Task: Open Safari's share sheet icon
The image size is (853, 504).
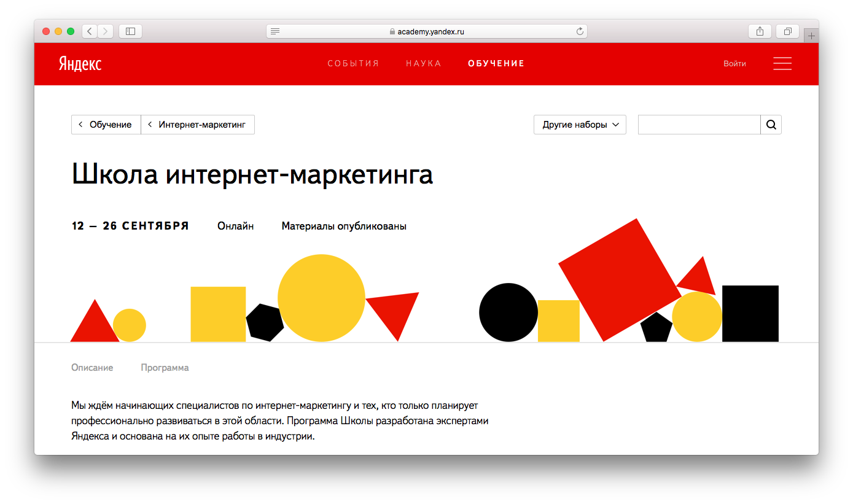Action: click(x=760, y=31)
